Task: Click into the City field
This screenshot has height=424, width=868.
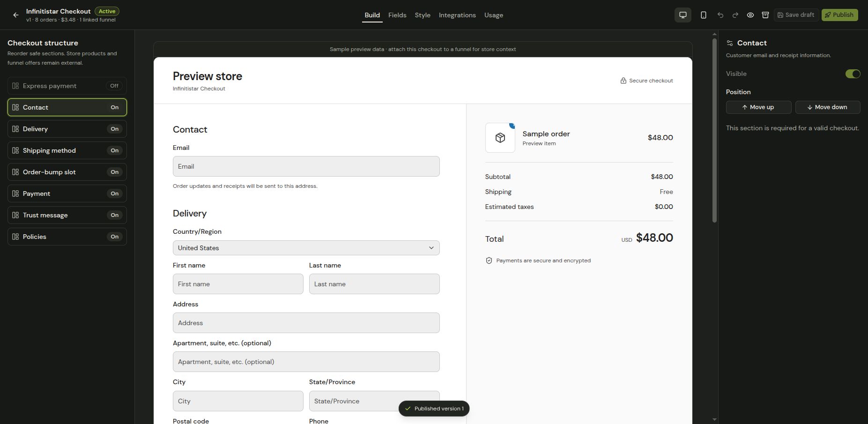Action: coord(238,401)
